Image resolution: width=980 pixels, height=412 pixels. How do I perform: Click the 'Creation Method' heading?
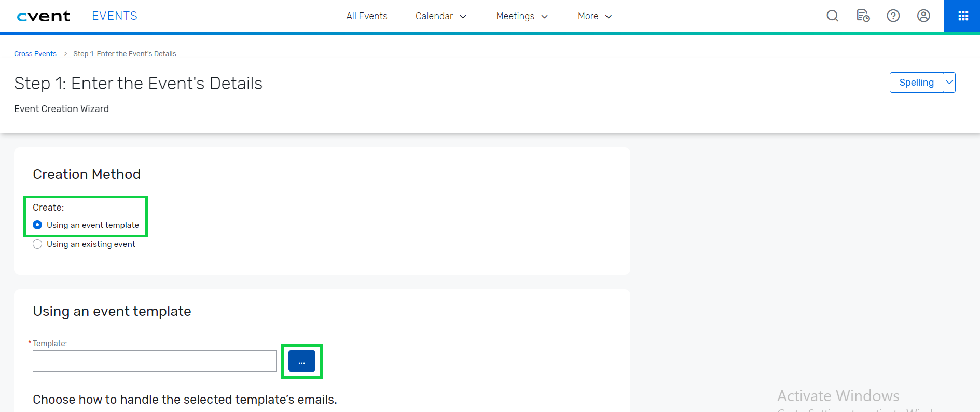[87, 174]
